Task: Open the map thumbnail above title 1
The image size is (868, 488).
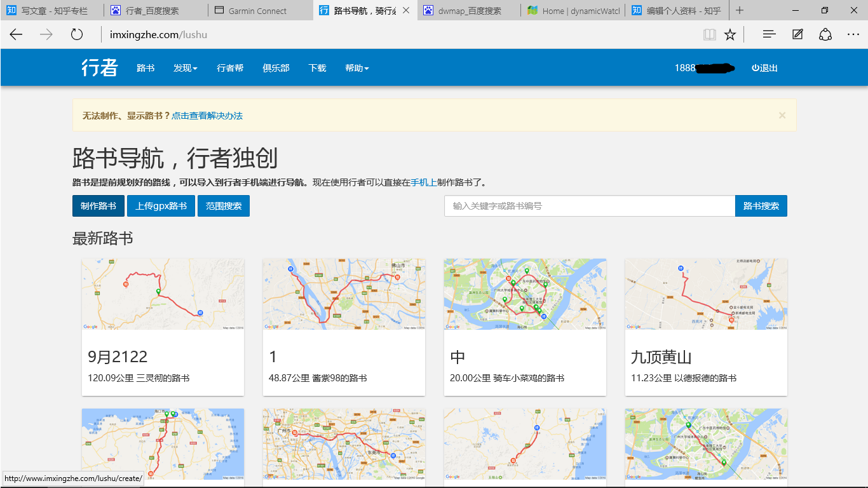Action: click(x=344, y=294)
